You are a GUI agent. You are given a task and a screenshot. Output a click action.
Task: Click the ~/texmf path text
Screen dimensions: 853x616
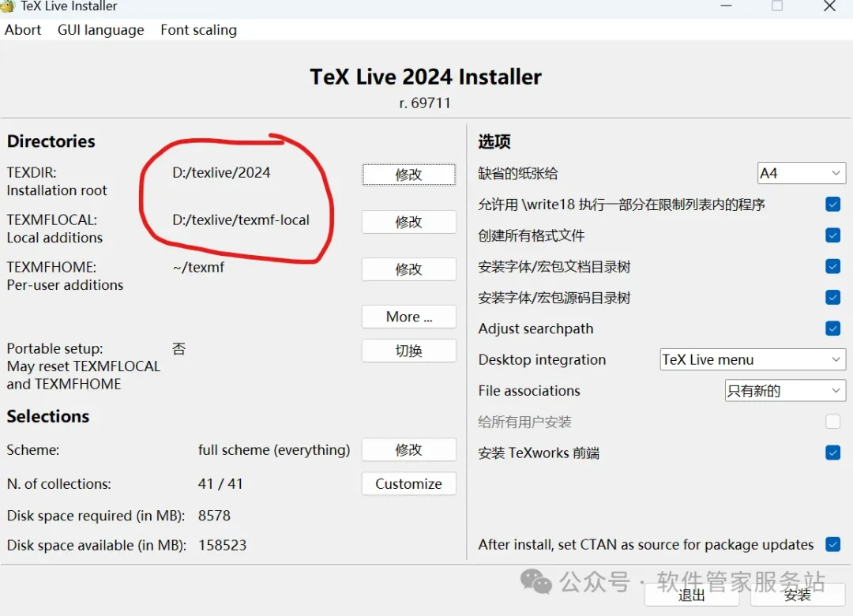(198, 267)
